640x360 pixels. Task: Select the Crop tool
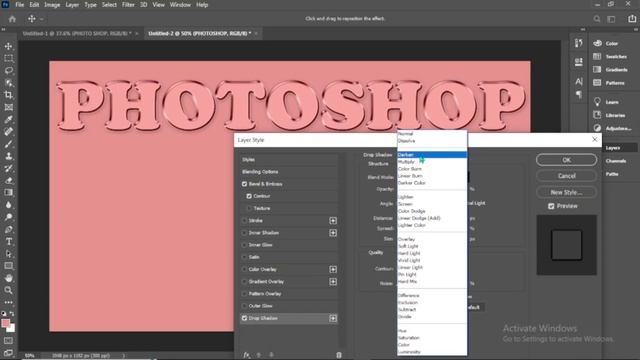click(x=9, y=95)
